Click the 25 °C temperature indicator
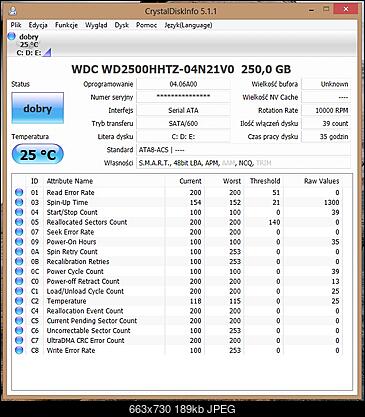The image size is (365, 417). pyautogui.click(x=38, y=154)
